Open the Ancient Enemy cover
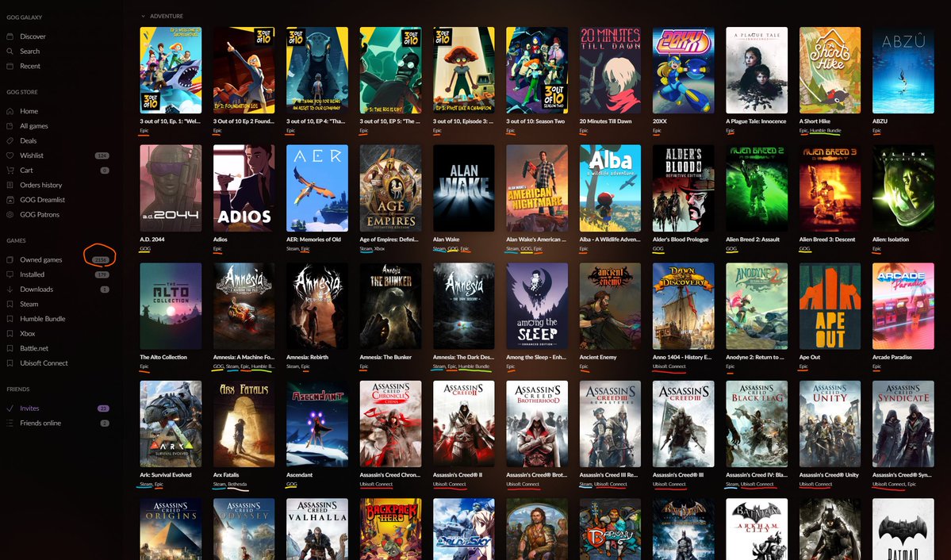 coord(610,306)
